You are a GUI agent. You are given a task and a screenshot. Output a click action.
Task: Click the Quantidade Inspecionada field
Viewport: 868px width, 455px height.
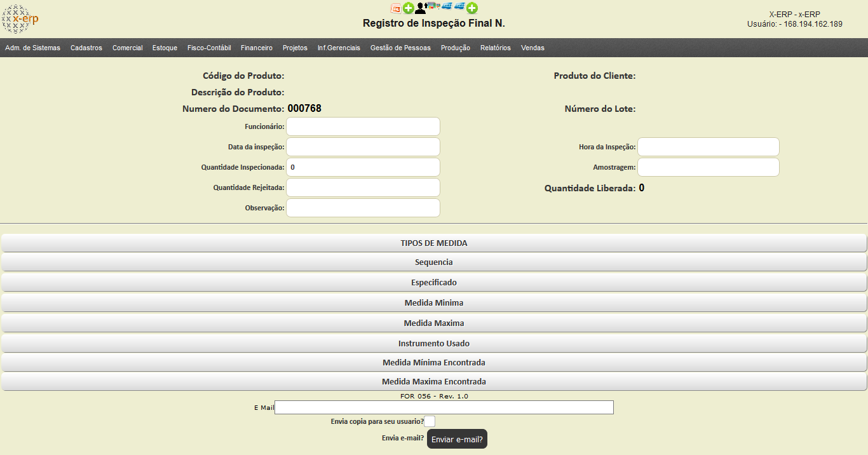(363, 167)
